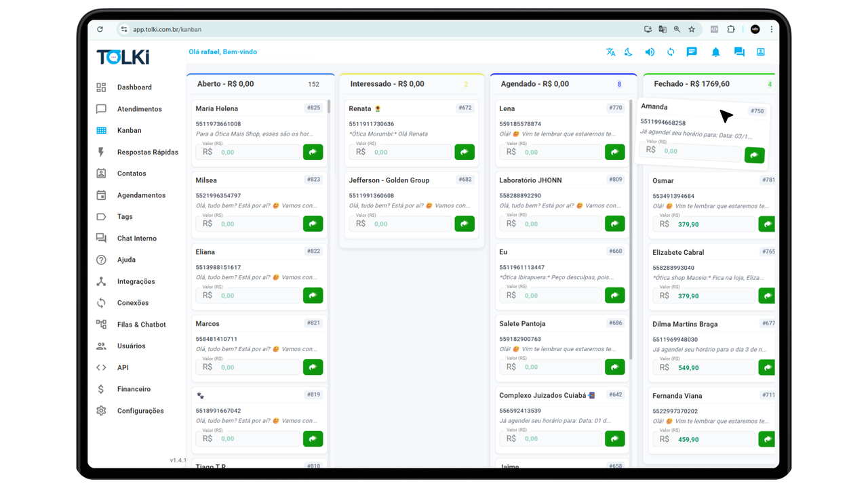This screenshot has height=488, width=868.
Task: Toggle notification sound speaker icon
Action: tap(650, 52)
